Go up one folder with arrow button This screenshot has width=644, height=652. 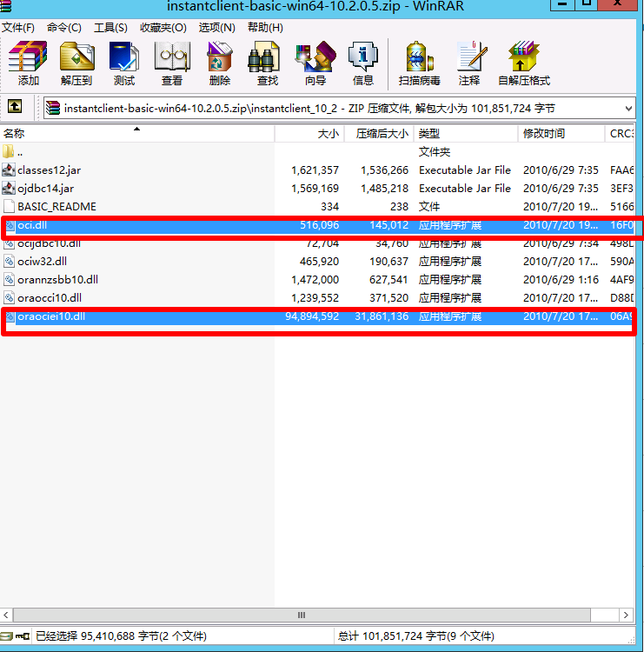(x=15, y=107)
